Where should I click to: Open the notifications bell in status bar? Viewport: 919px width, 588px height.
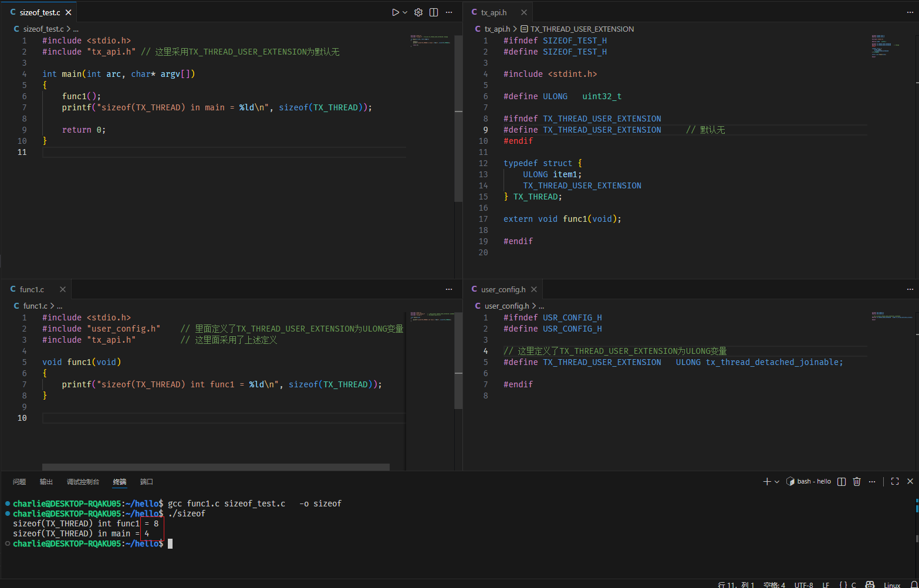click(914, 584)
